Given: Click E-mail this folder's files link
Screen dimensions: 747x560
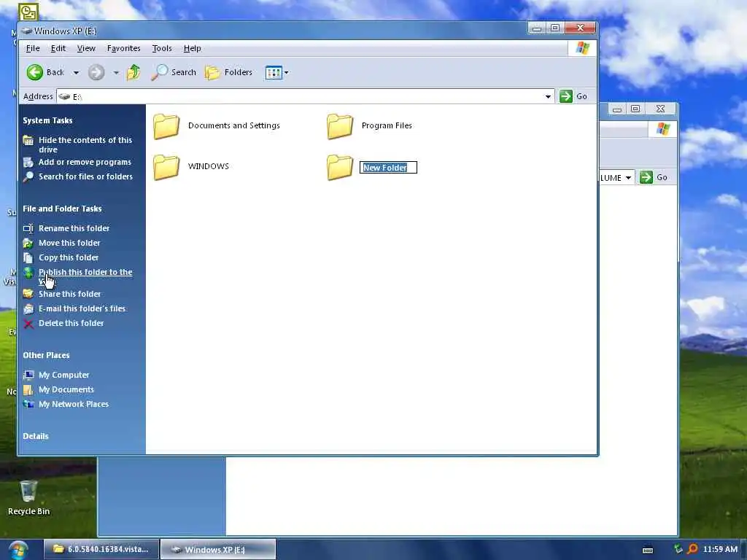Looking at the screenshot, I should click(82, 308).
